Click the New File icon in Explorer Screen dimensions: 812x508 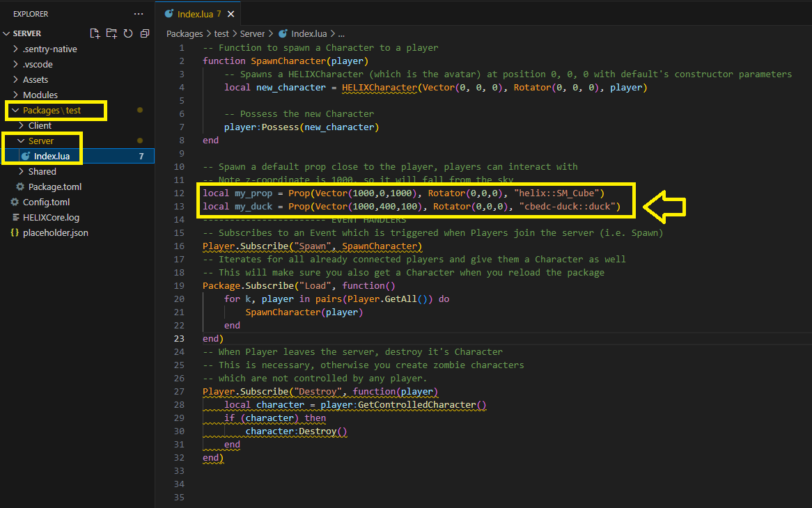(95, 33)
